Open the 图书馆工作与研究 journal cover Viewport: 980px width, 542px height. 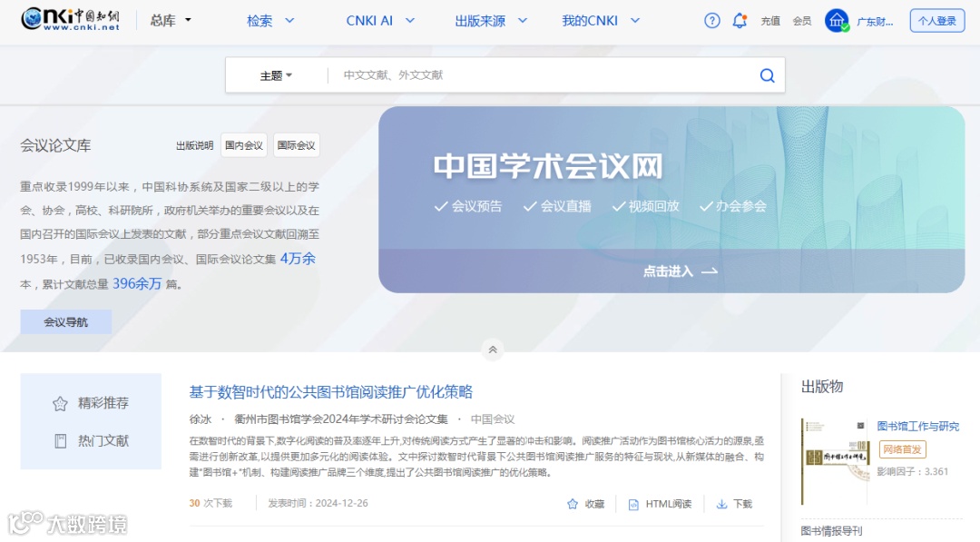click(835, 462)
